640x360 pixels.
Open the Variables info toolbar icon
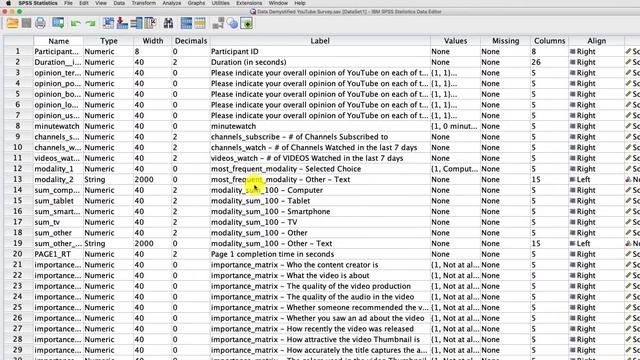click(136, 23)
